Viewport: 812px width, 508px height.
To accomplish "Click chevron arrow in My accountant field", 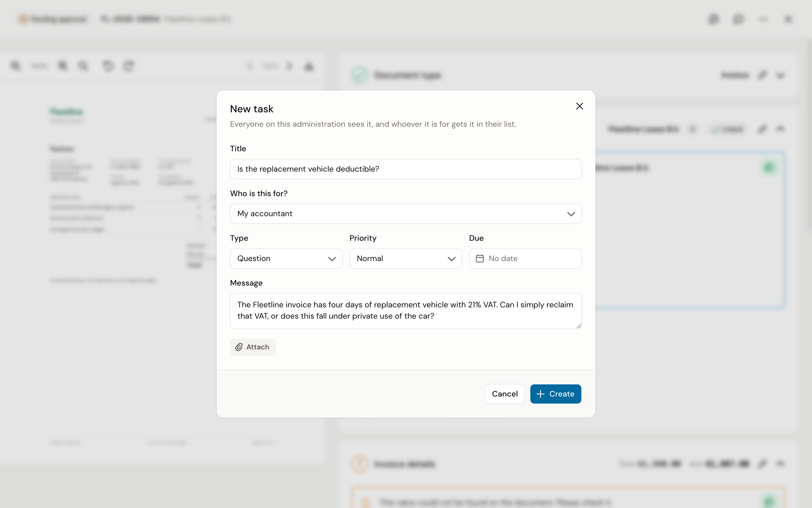I will (x=571, y=214).
